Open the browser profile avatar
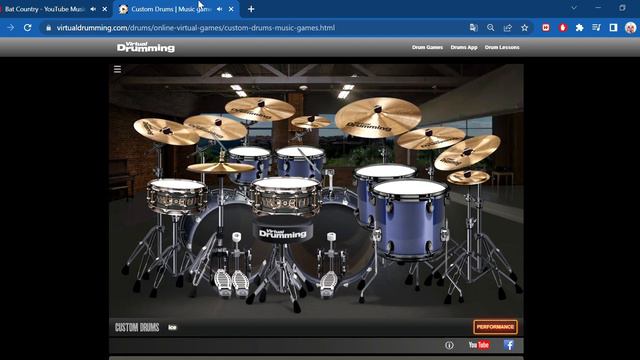640x360 pixels. (631, 28)
